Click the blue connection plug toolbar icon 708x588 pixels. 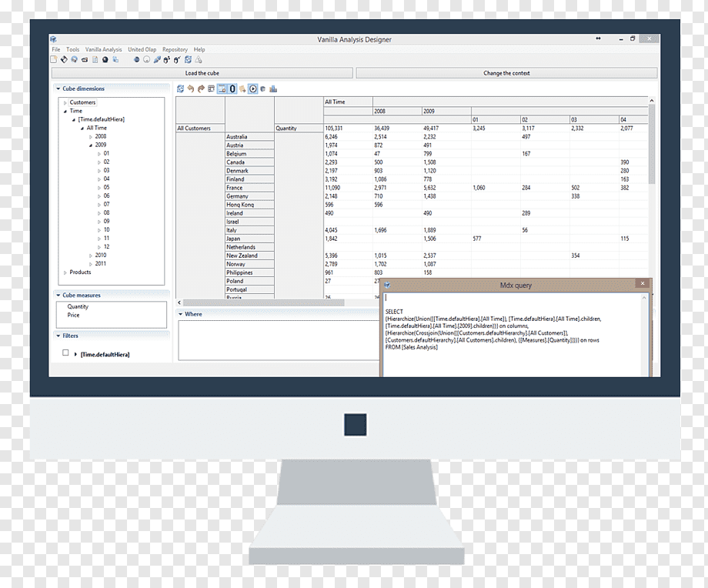[x=157, y=59]
